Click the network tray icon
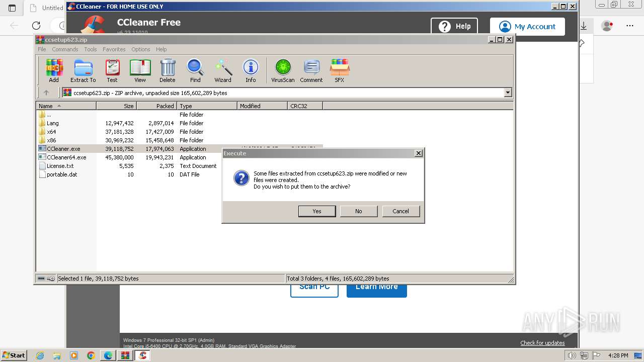The width and height of the screenshot is (644, 362). click(584, 355)
